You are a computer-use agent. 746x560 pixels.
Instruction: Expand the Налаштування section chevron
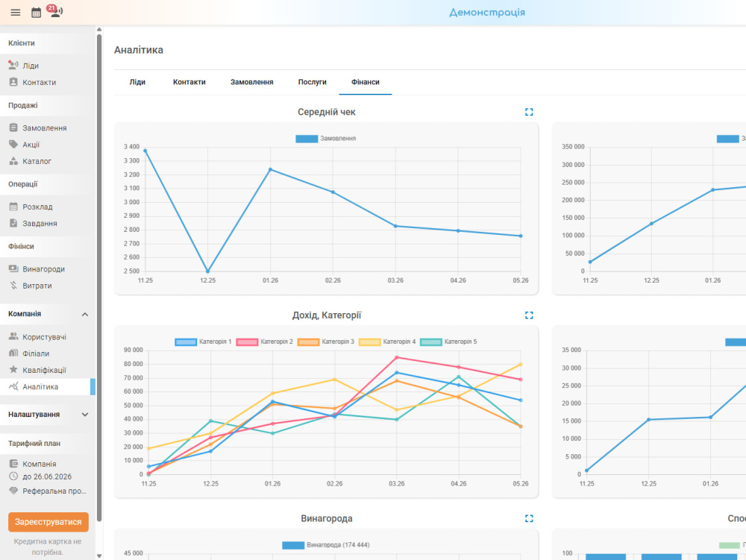coord(85,415)
